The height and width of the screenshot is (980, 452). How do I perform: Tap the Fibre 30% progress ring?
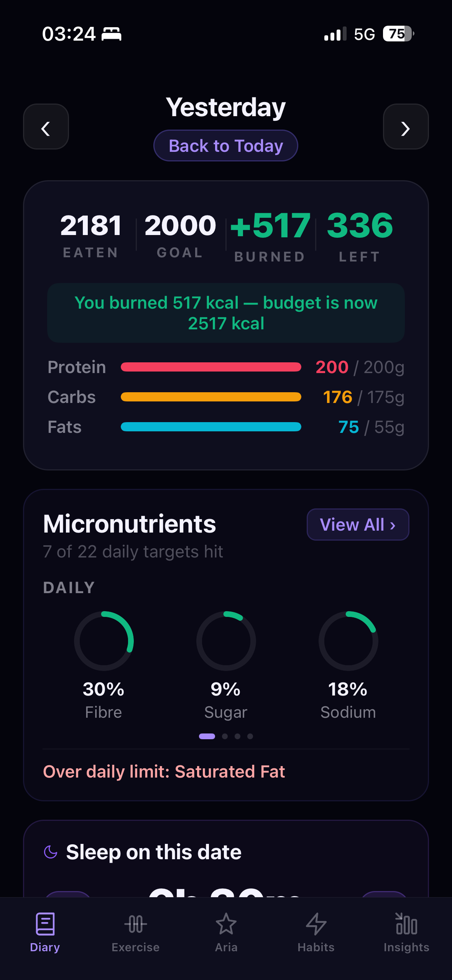(104, 641)
